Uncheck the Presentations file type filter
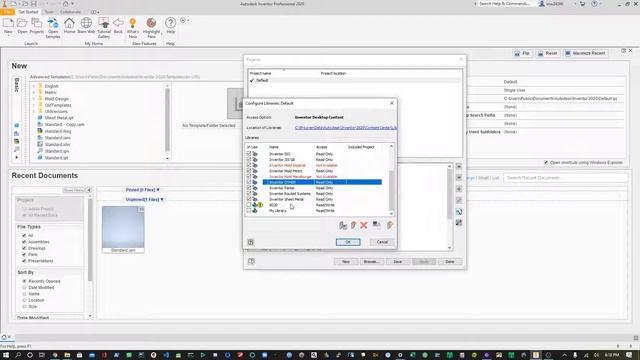This screenshot has height=360, width=640. coord(24,261)
